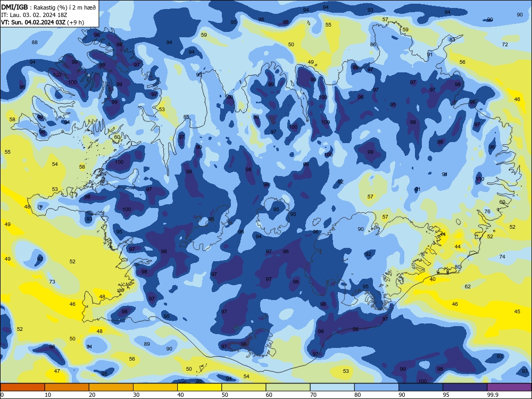Viewport: 532px width, 399px height.
Task: Select the '86' humidity value on the map
Action: pyautogui.click(x=373, y=45)
